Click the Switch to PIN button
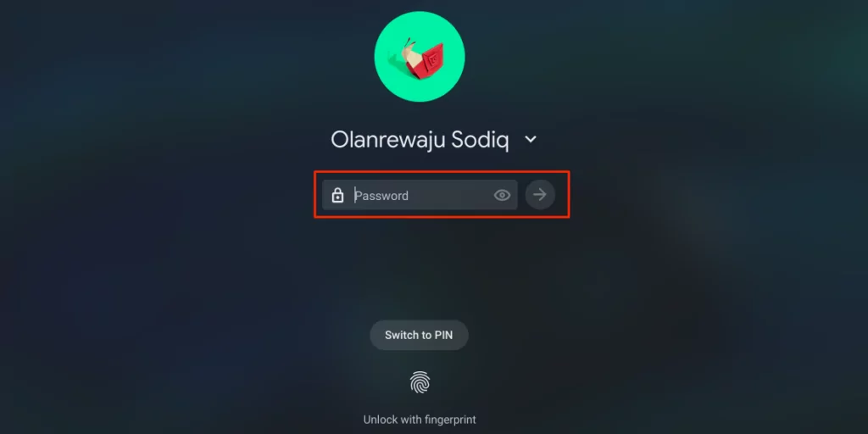 [419, 335]
